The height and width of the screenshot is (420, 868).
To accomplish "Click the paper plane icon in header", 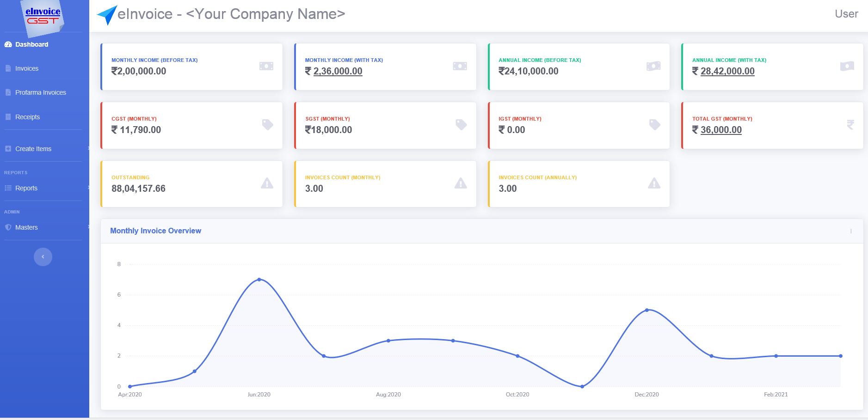I will [x=107, y=15].
